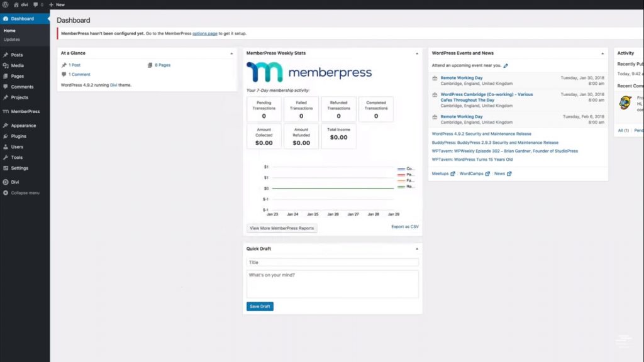Viewport: 644px width, 362px height.
Task: Open WPWeekly Episode 302 Brian Gardner link
Action: (505, 151)
